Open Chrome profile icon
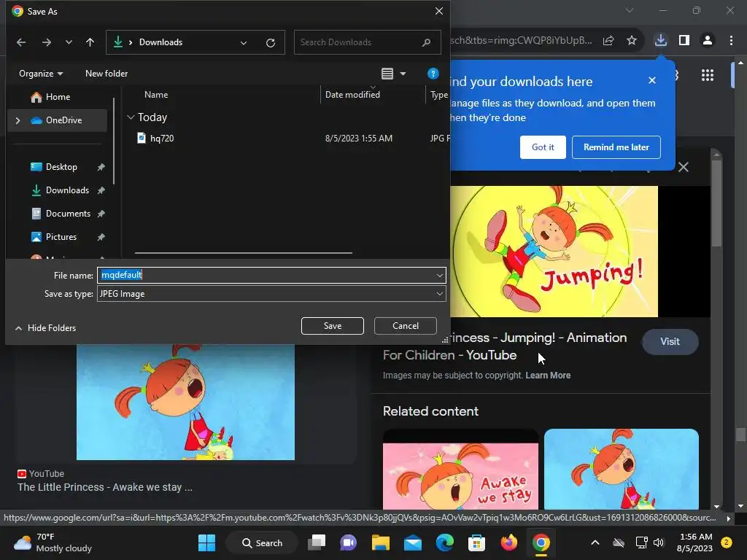This screenshot has width=747, height=560. pyautogui.click(x=708, y=41)
